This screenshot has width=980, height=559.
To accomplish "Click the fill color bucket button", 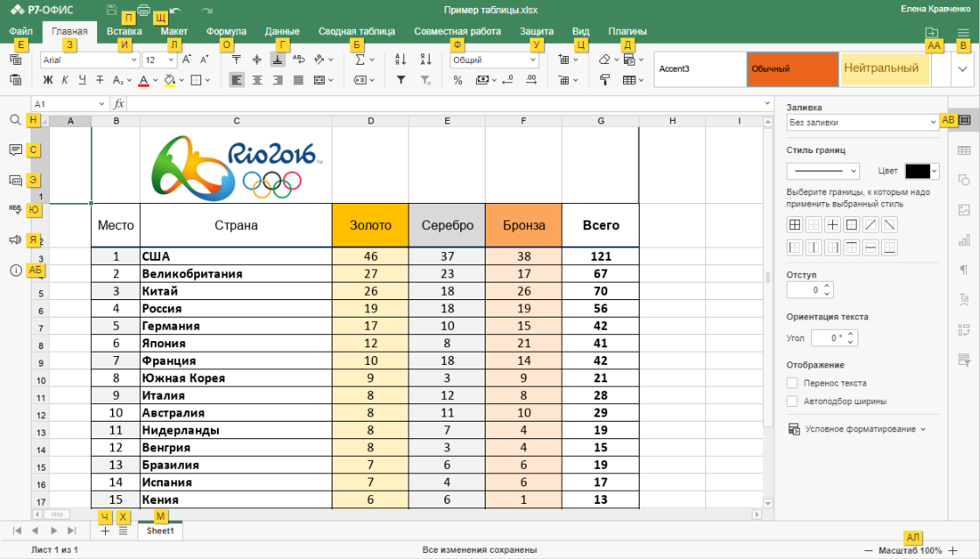I will pos(170,80).
